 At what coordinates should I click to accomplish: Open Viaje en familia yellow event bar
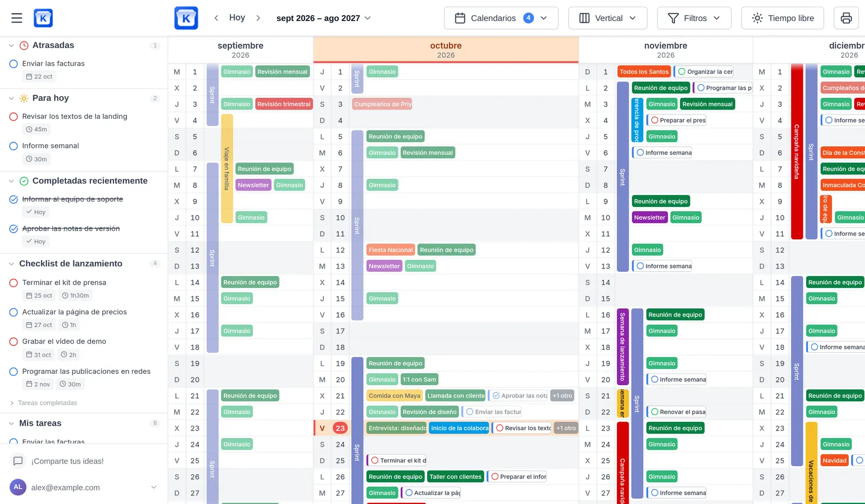point(227,169)
